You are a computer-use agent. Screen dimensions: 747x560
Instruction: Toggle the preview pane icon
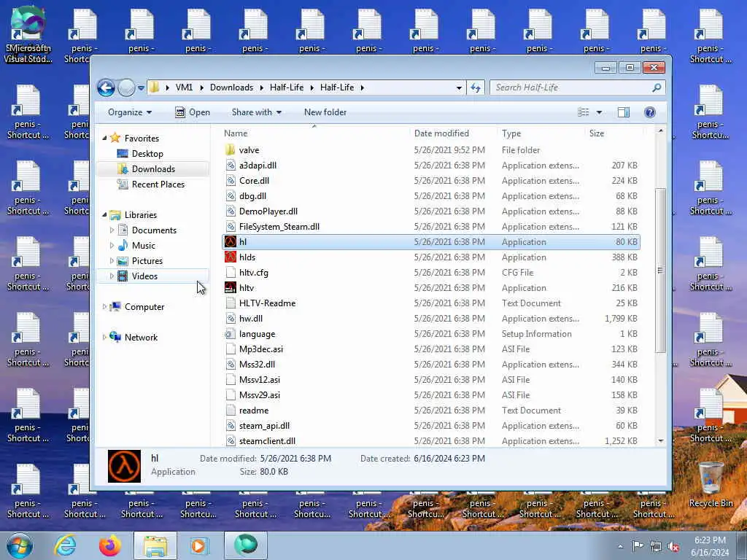(x=624, y=112)
